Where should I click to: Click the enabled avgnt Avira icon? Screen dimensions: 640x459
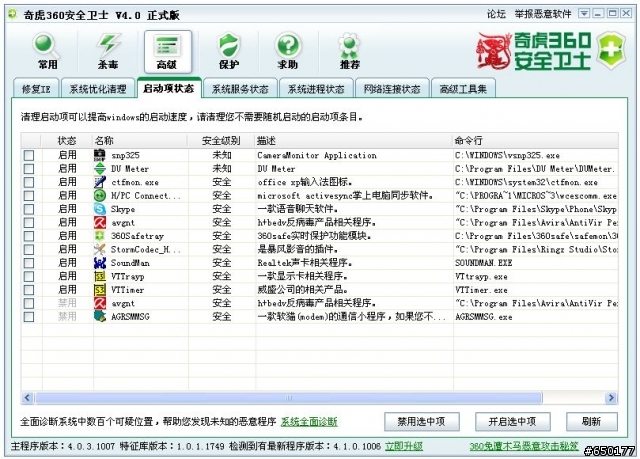coord(100,222)
